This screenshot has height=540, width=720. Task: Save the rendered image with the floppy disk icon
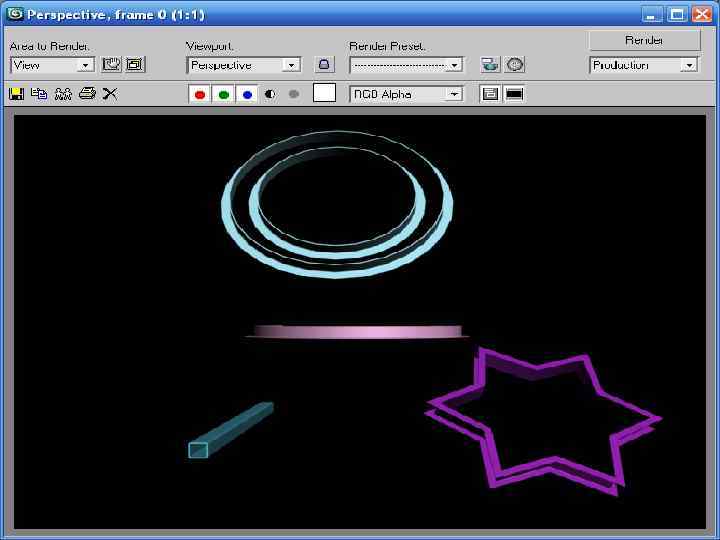click(x=17, y=94)
